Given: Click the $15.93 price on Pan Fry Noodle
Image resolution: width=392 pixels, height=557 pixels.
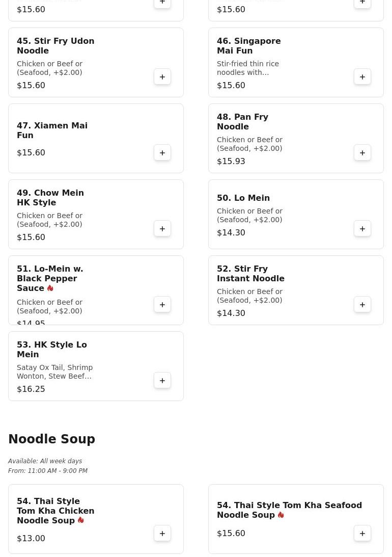Looking at the screenshot, I should (231, 161).
